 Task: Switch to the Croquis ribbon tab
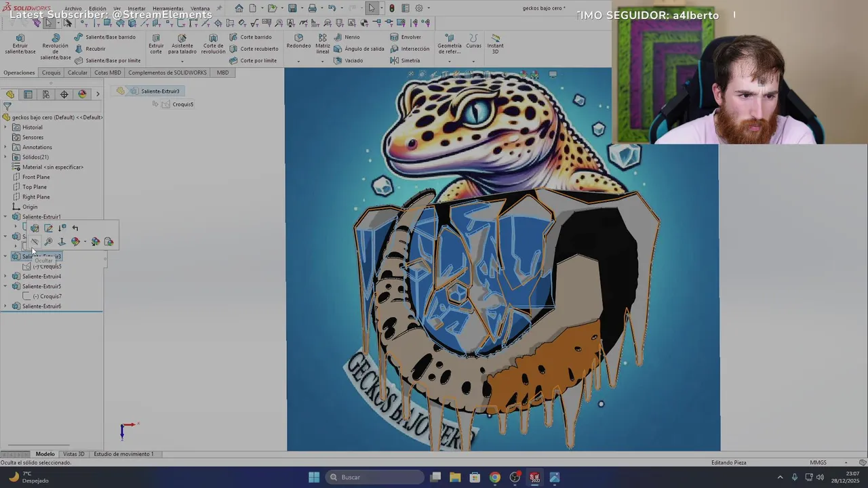[51, 73]
